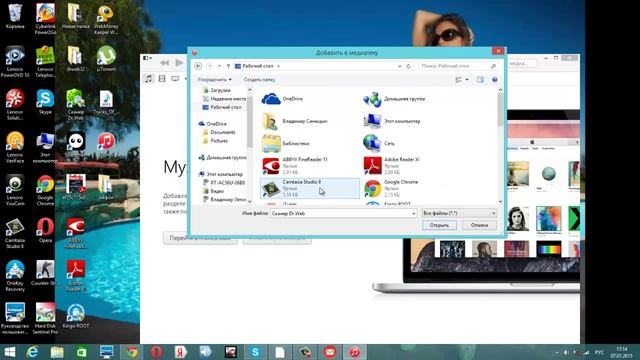Go up one folder level in dialog
The width and height of the screenshot is (640, 360).
pos(228,66)
